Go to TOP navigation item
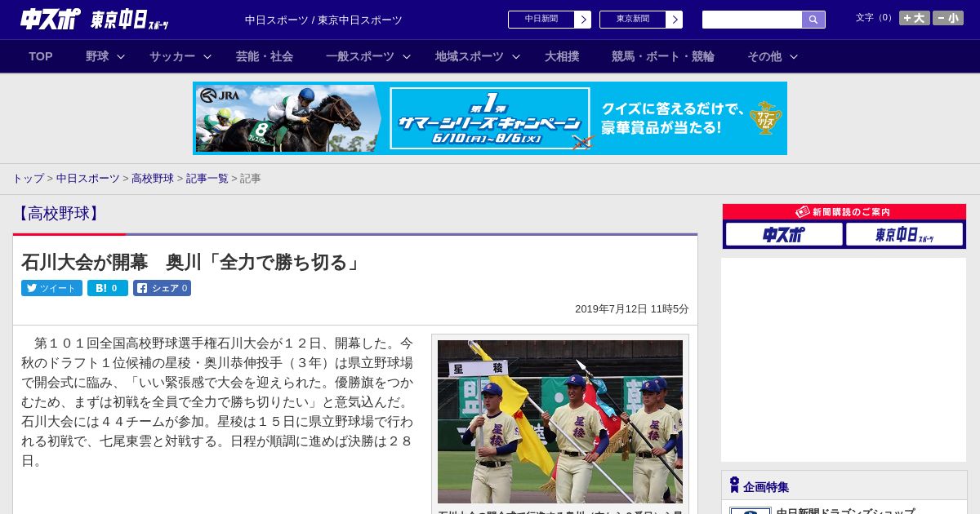The width and height of the screenshot is (980, 514). tap(41, 56)
